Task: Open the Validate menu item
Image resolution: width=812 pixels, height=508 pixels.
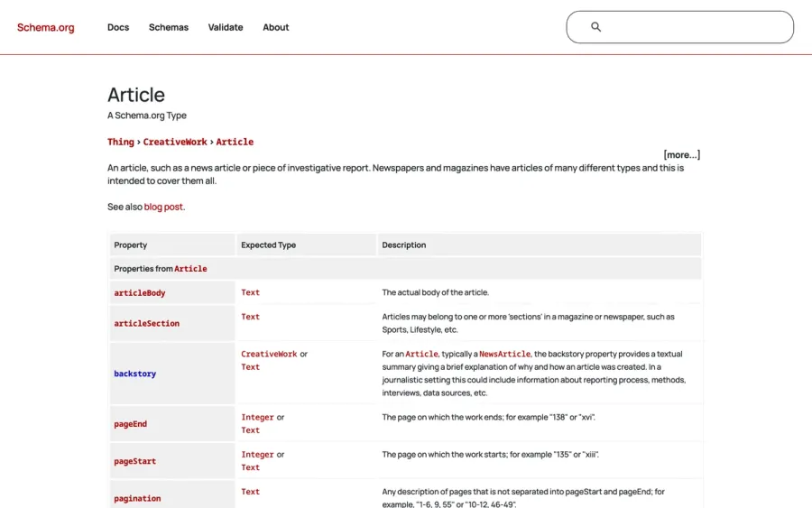Action: 226,27
